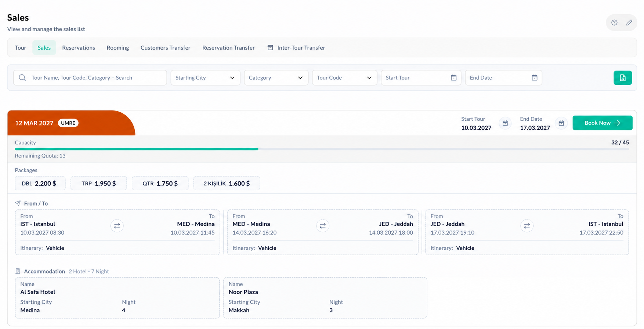Screen dimensions: 644x329
Task: Click the Accommodation building icon
Action: (18, 271)
